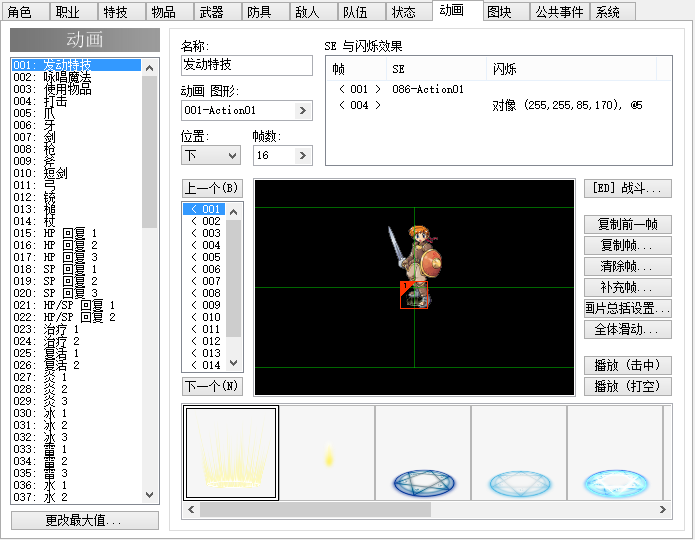Select red cell marker 1 in the preview
This screenshot has width=695, height=540.
pos(414,294)
